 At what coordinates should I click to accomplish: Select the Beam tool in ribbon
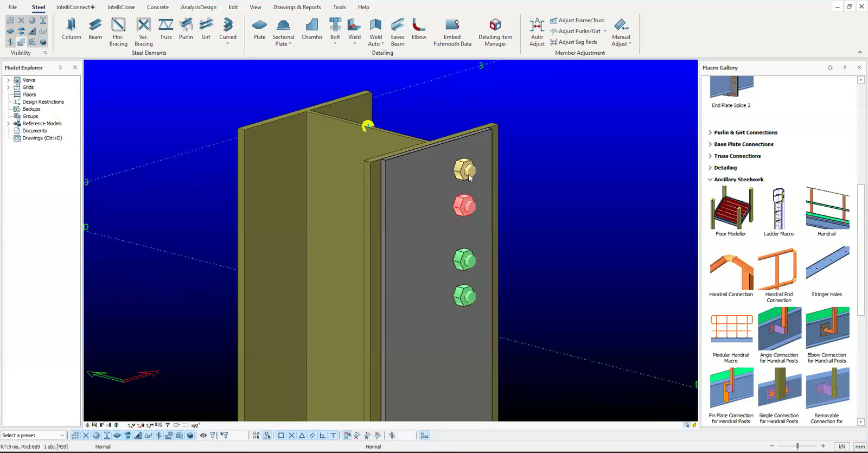pyautogui.click(x=95, y=29)
